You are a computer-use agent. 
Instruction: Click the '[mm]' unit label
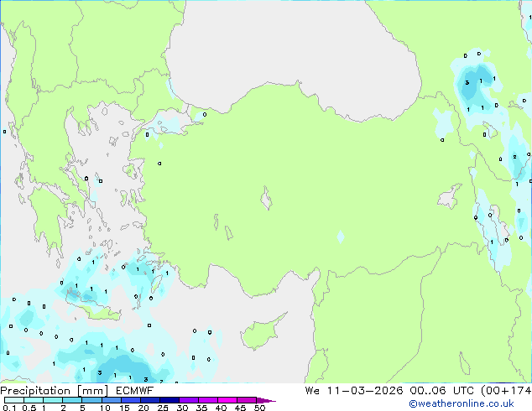(93, 391)
